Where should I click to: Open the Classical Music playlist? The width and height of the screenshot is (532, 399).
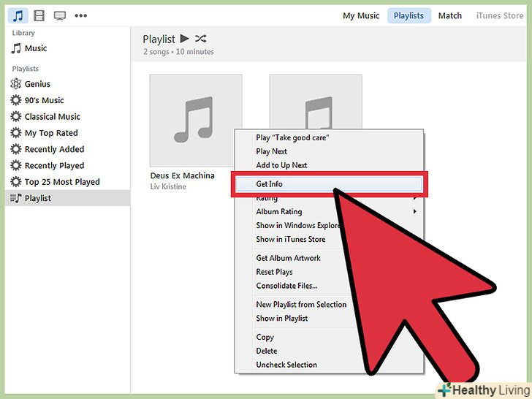tap(53, 116)
